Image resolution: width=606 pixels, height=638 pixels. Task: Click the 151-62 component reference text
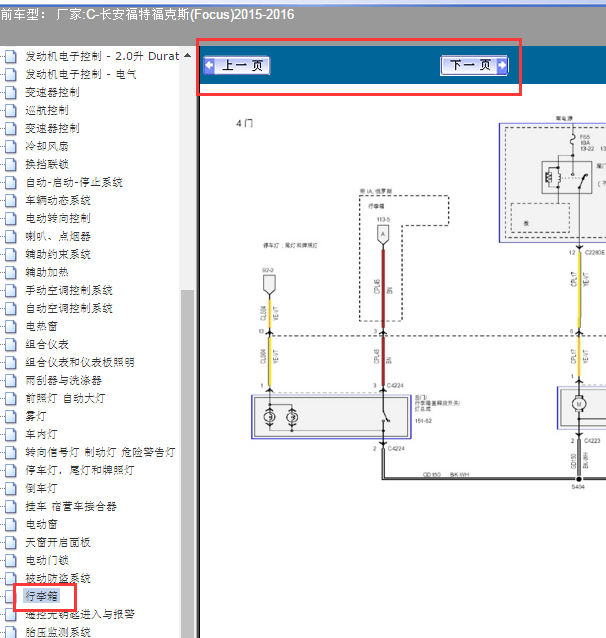click(x=423, y=421)
